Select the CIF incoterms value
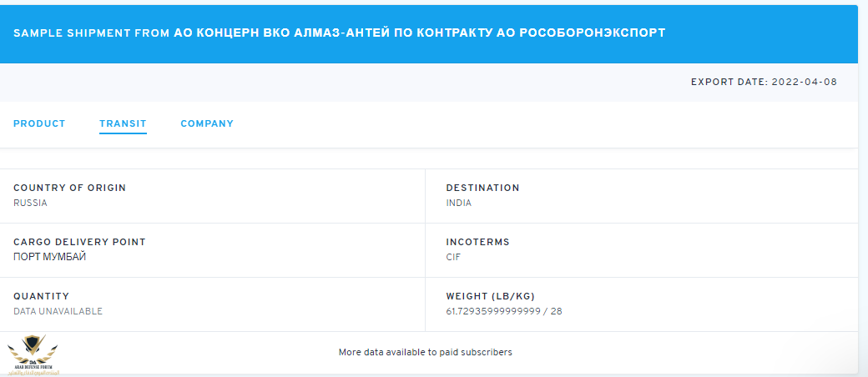Viewport: 868px width, 377px height. 453,257
